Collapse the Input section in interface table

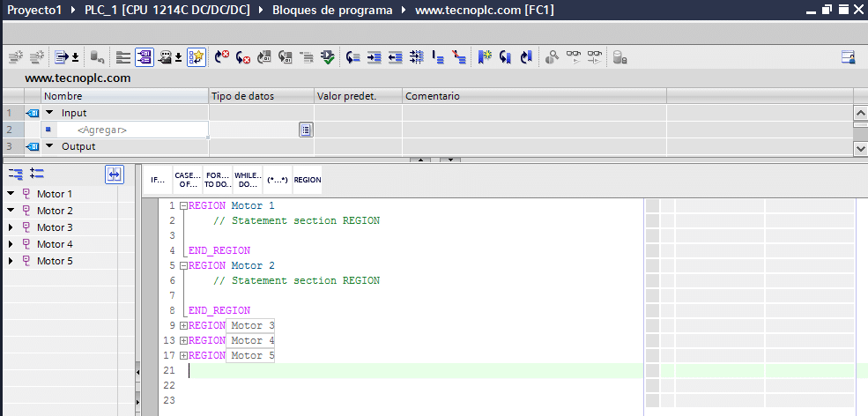tap(49, 113)
